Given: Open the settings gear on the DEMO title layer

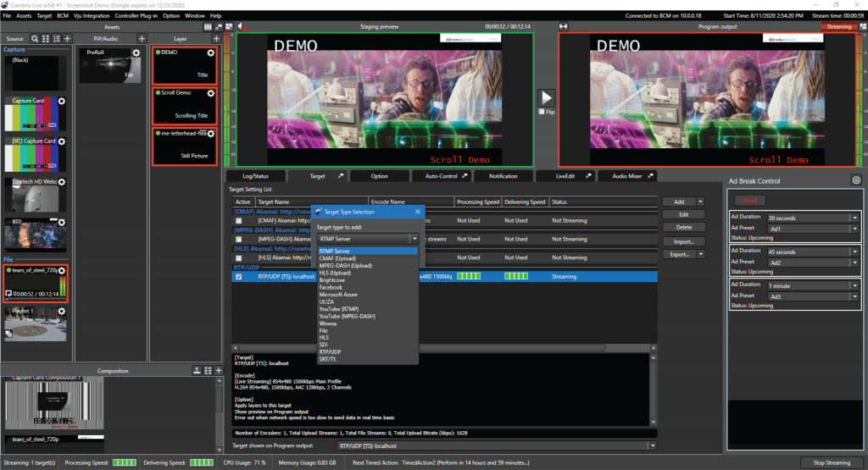Looking at the screenshot, I should click(x=210, y=53).
